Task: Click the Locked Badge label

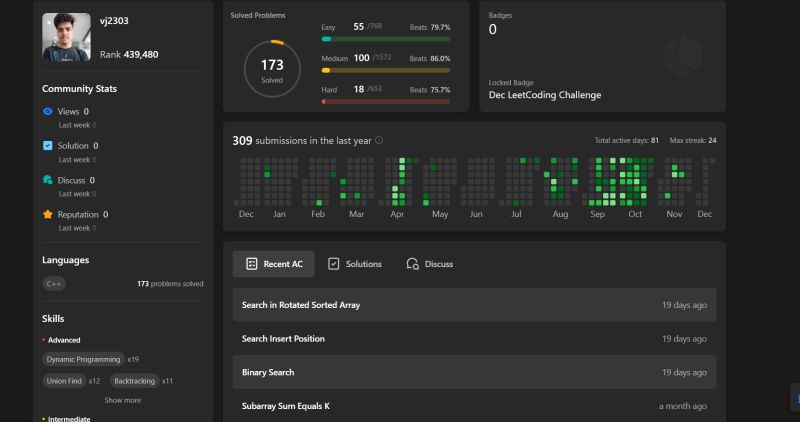Action: point(511,83)
